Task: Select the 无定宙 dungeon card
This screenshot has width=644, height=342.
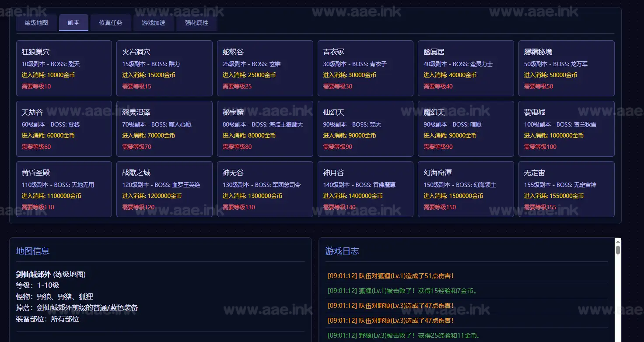Action: coord(566,189)
